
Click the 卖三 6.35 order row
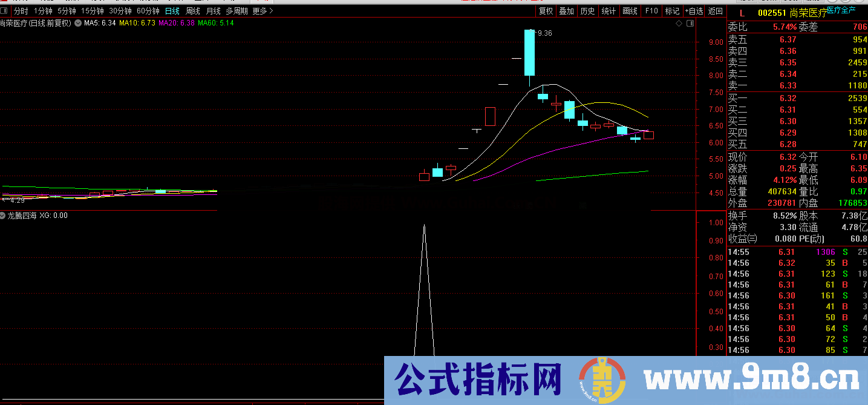pyautogui.click(x=797, y=63)
